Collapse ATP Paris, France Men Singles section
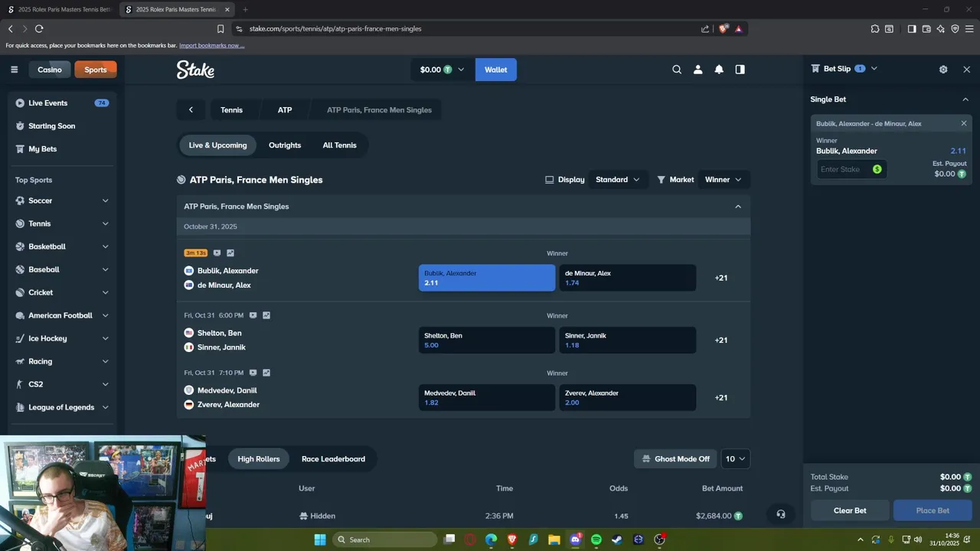The width and height of the screenshot is (980, 551). pyautogui.click(x=738, y=207)
